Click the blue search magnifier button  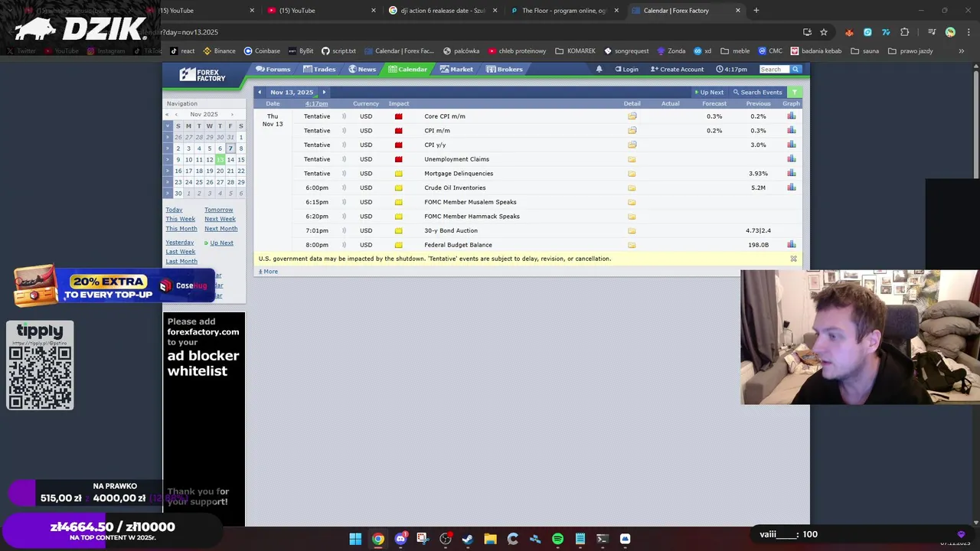point(795,69)
